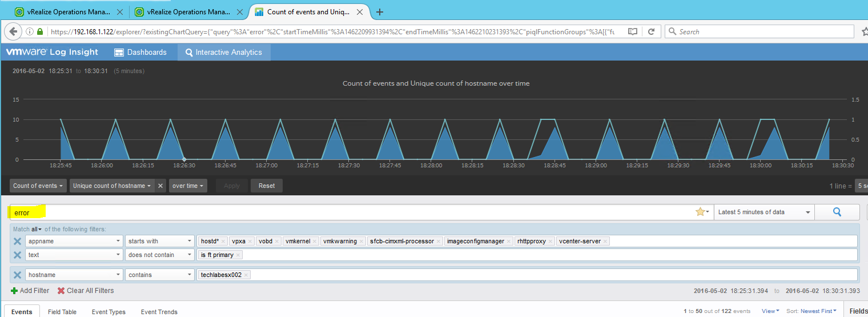
Task: Click the Reset chart button
Action: tap(267, 186)
